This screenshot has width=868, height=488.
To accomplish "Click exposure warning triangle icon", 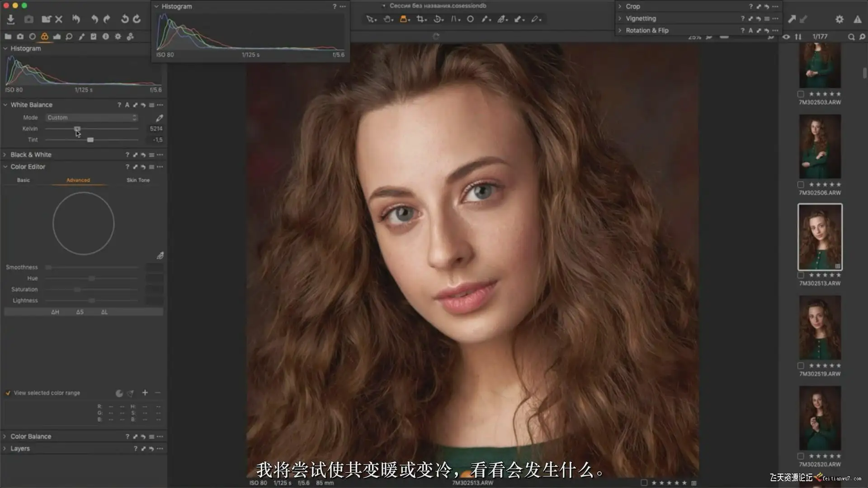I will [x=857, y=19].
